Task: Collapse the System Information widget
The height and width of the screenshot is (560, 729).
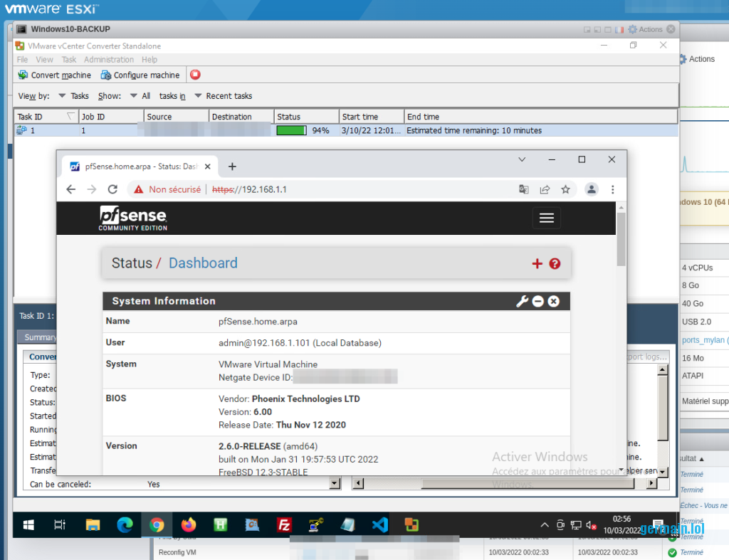Action: coord(538,301)
